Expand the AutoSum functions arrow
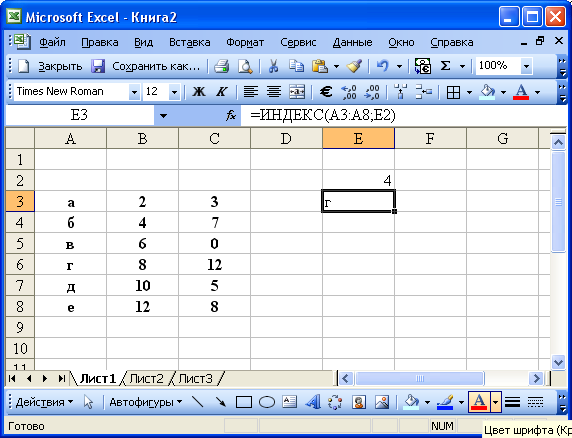Viewport: 572px width, 438px height. 462,66
